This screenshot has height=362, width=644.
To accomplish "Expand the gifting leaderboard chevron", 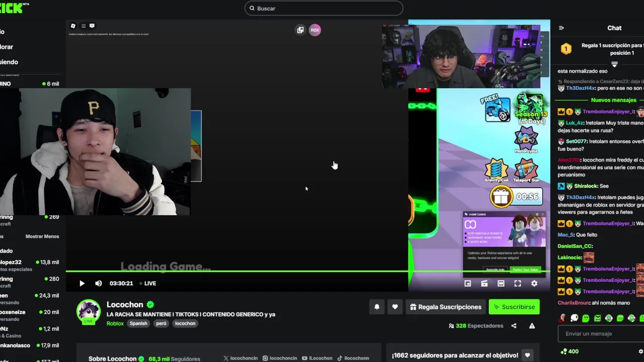I will pyautogui.click(x=614, y=64).
